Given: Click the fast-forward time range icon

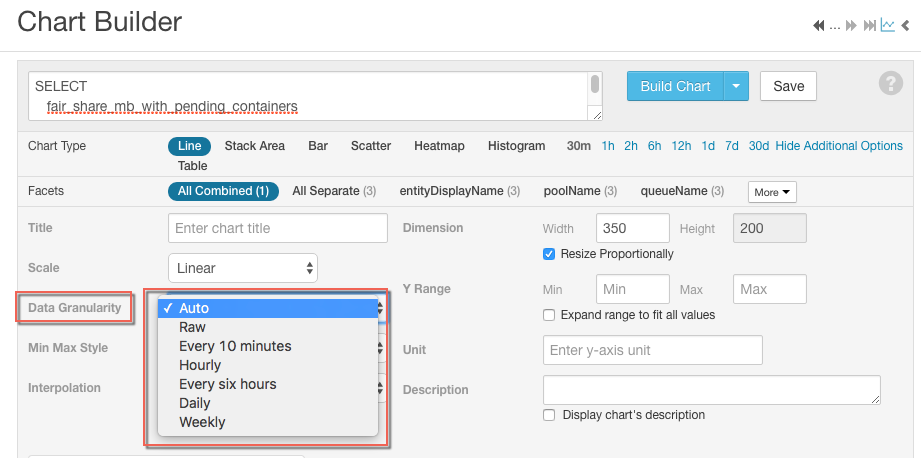Looking at the screenshot, I should pyautogui.click(x=851, y=25).
